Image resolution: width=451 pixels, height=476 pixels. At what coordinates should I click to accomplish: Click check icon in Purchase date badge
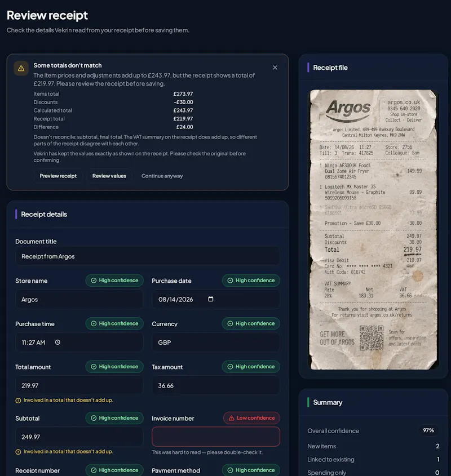[x=230, y=281]
